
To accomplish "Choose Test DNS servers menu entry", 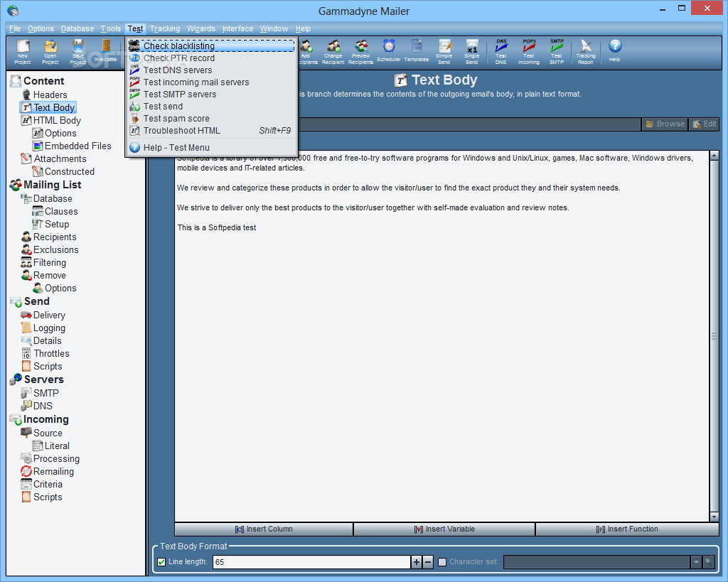I will click(x=212, y=70).
